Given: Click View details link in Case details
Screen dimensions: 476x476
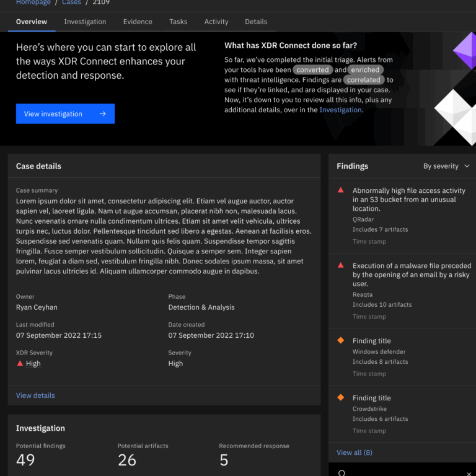Looking at the screenshot, I should 35,395.
